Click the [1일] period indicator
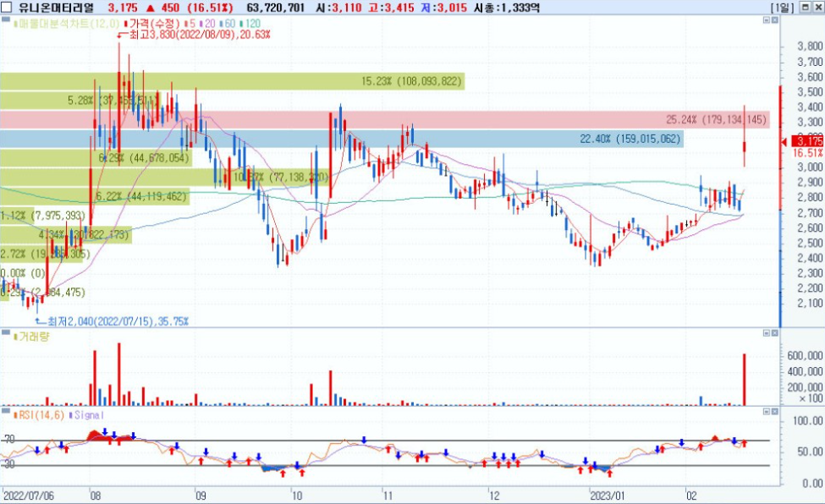Screen dimensions: 825x504 (784, 8)
